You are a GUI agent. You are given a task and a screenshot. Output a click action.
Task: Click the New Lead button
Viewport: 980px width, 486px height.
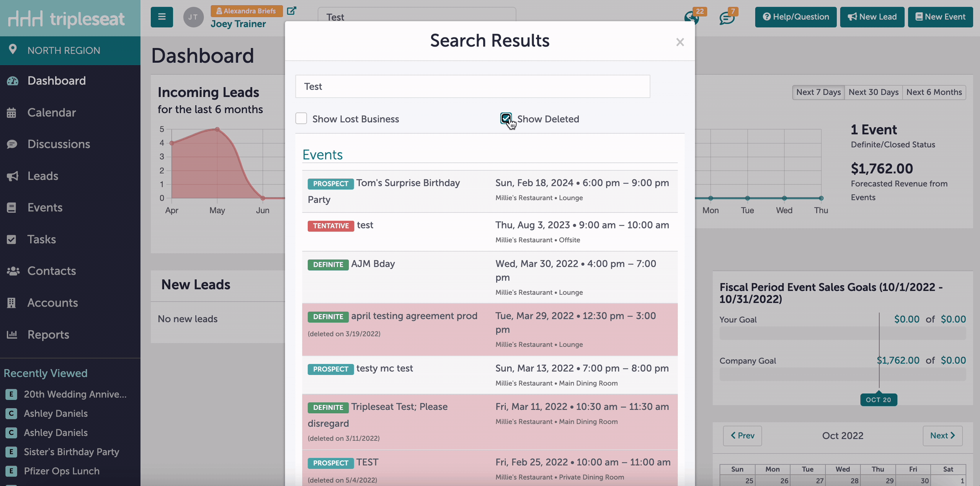pyautogui.click(x=872, y=17)
